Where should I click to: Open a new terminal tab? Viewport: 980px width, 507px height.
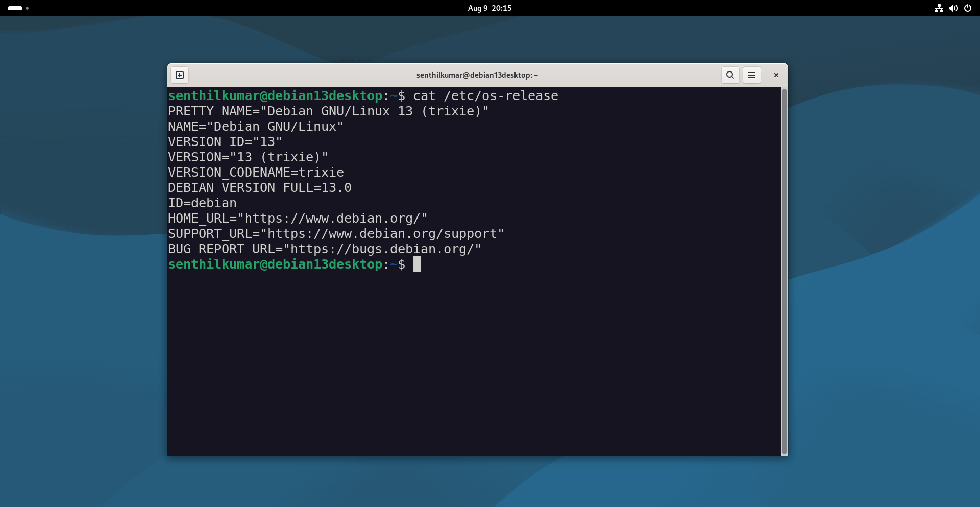click(180, 75)
